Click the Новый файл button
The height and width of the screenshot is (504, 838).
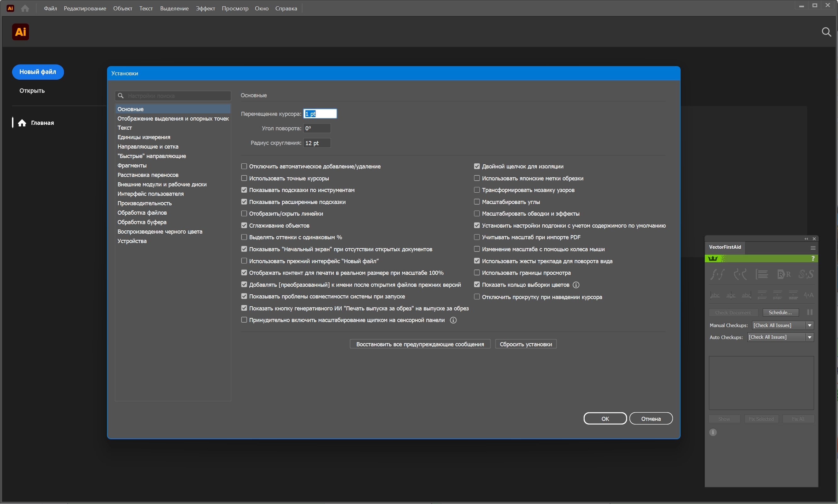click(x=38, y=72)
